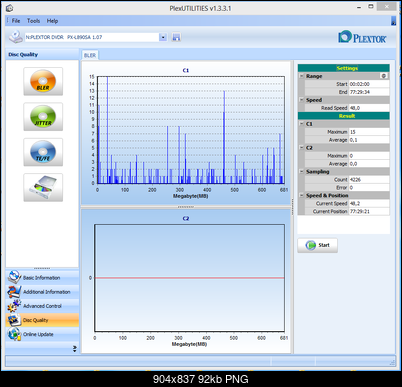Viewport: 402px width, 387px height.
Task: Collapse the Speed & Position section
Action: tap(301, 195)
